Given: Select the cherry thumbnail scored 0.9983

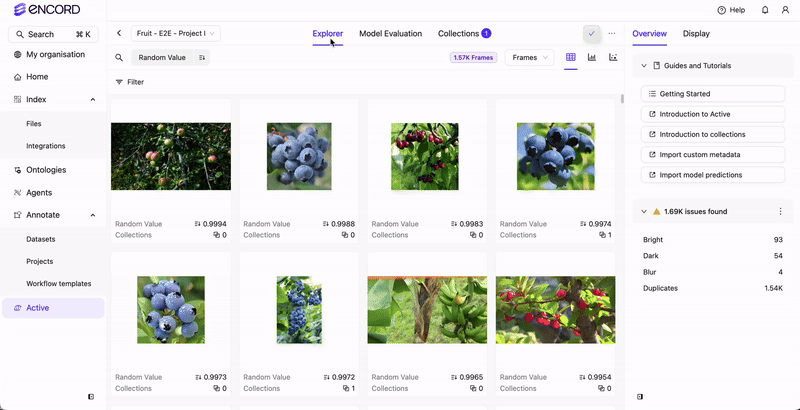Looking at the screenshot, I should click(x=424, y=156).
